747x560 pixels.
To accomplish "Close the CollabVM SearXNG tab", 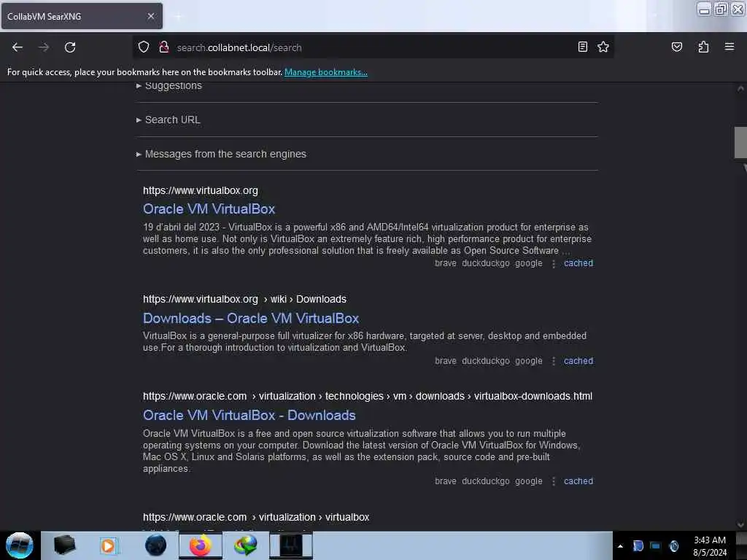I will click(151, 16).
